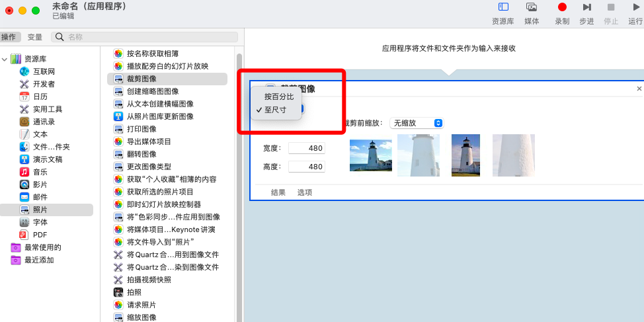Switch to the 变量 tab
Viewport: 644px width, 322px height.
pos(35,37)
